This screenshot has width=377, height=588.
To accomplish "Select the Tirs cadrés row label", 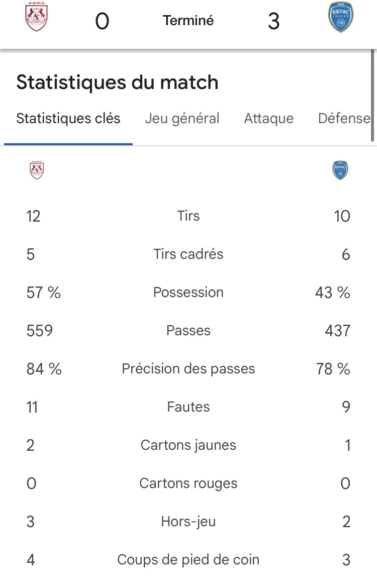I will pyautogui.click(x=189, y=254).
